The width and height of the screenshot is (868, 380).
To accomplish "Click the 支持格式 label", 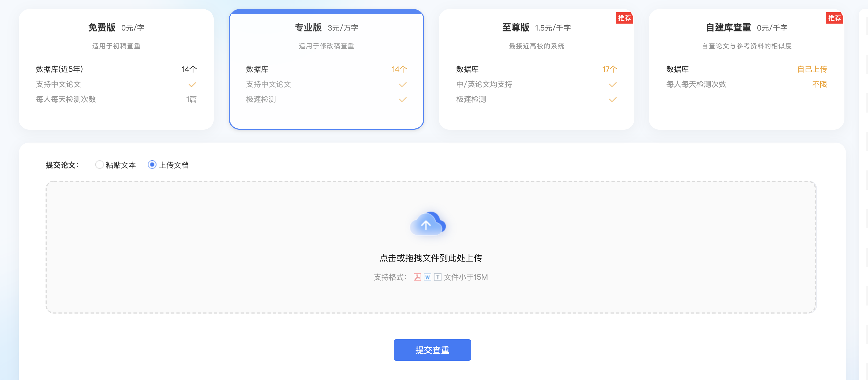I will (390, 277).
